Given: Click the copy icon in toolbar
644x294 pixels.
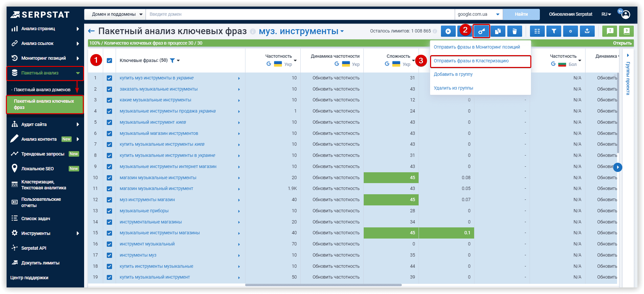Looking at the screenshot, I should (498, 31).
